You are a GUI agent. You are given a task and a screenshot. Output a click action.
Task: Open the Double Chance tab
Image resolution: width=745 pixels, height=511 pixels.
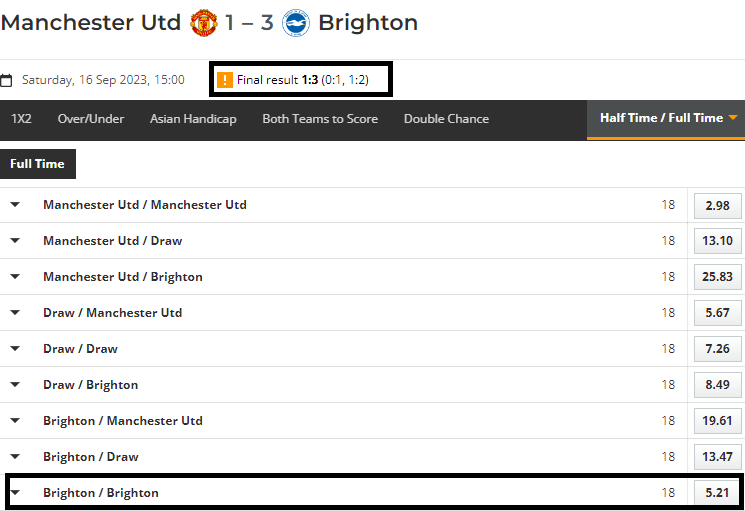(x=446, y=119)
